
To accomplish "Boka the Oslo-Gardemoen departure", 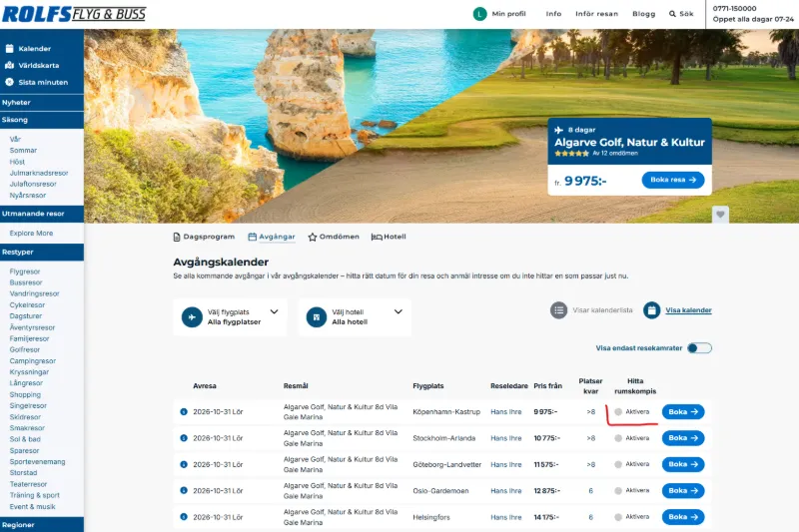I will pos(683,491).
